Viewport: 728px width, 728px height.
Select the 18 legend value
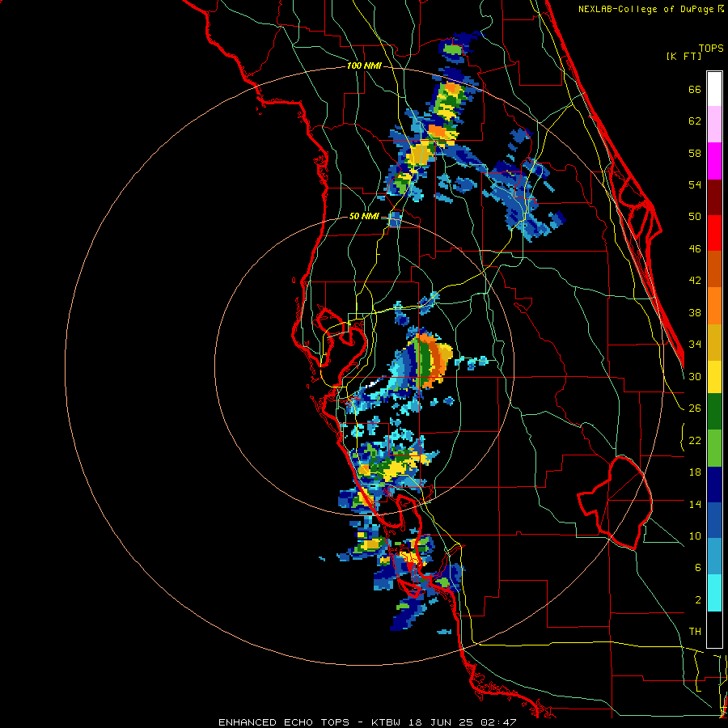(695, 472)
